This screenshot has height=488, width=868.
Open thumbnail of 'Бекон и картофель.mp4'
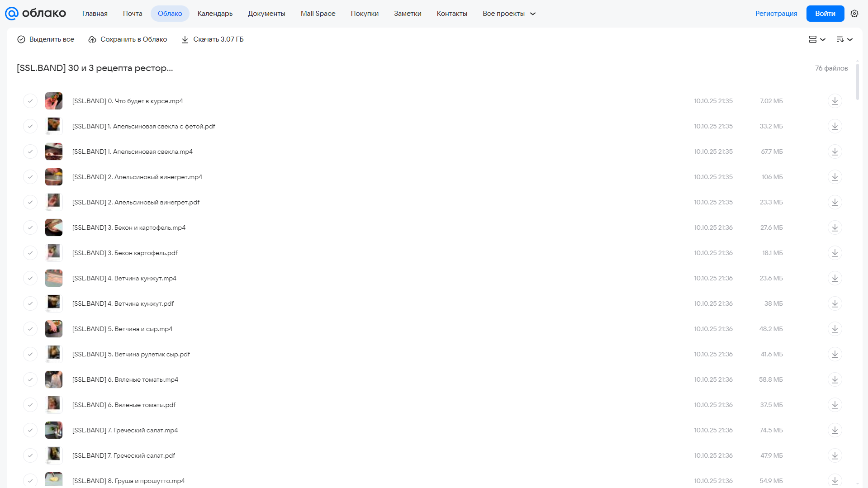pos(54,227)
